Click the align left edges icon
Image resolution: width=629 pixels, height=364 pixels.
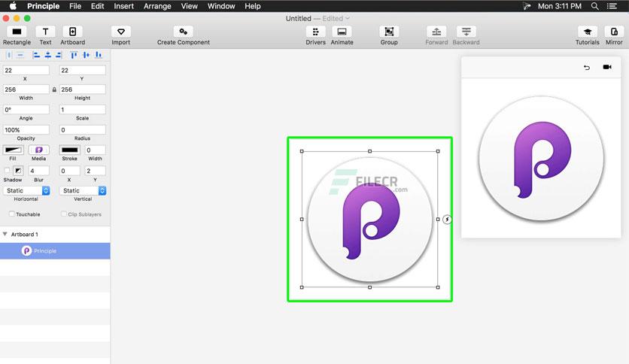point(37,55)
